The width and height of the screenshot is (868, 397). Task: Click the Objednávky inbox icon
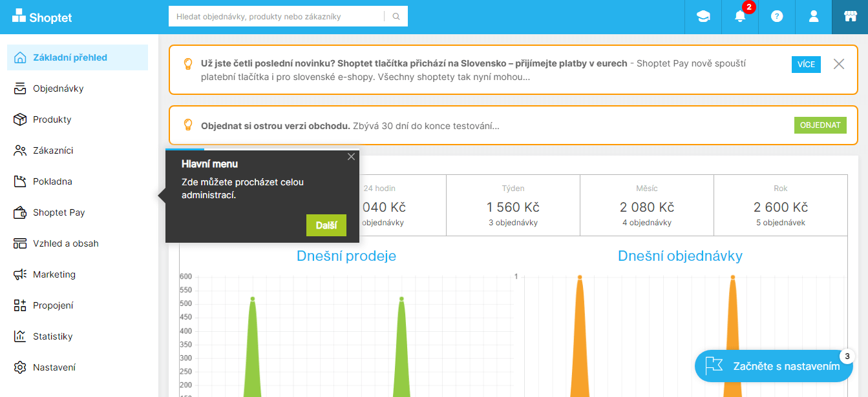(x=20, y=88)
